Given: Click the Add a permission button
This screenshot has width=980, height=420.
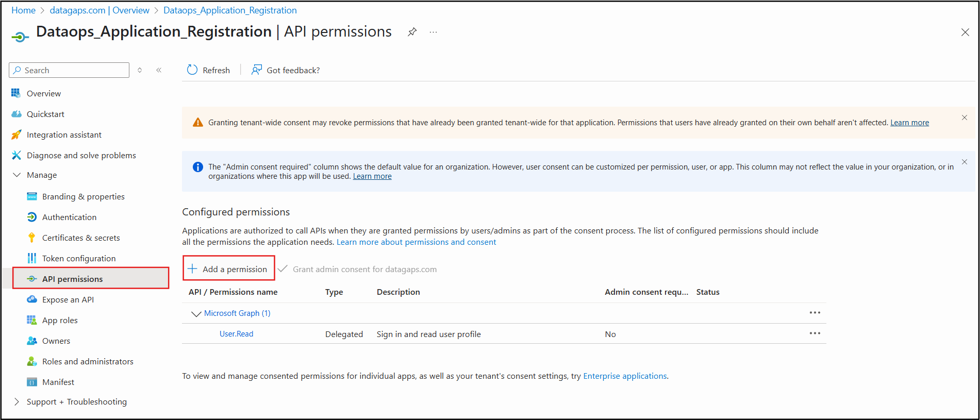Looking at the screenshot, I should click(228, 269).
